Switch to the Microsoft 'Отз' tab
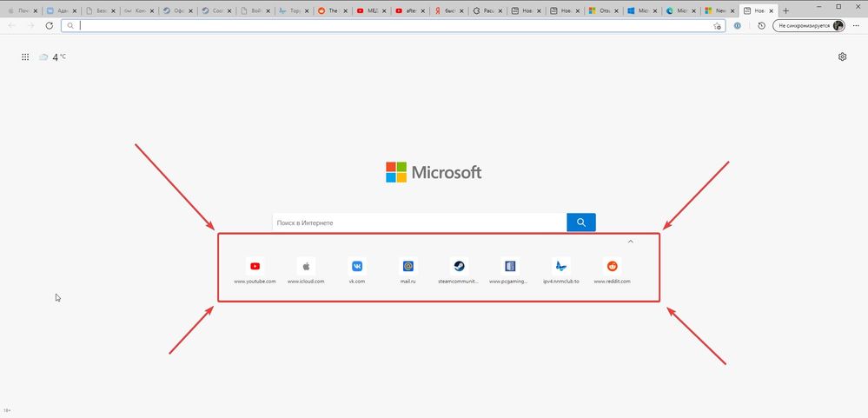Screen dimensions: 868x418 click(604, 10)
